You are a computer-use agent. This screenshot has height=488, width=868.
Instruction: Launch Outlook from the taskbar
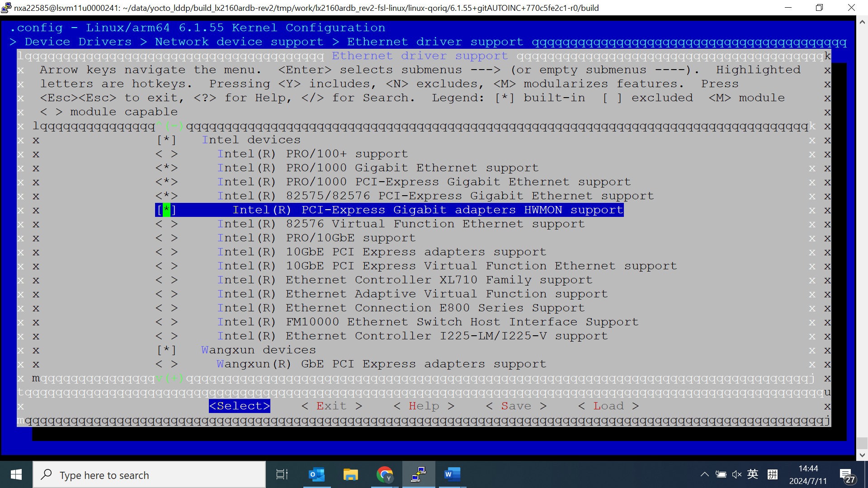[x=316, y=474]
